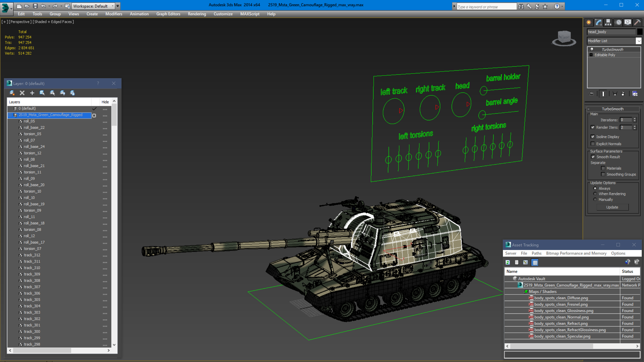Screen dimensions: 644x362
Task: Enable Separate by Smoothing Groups checkbox
Action: 603,174
